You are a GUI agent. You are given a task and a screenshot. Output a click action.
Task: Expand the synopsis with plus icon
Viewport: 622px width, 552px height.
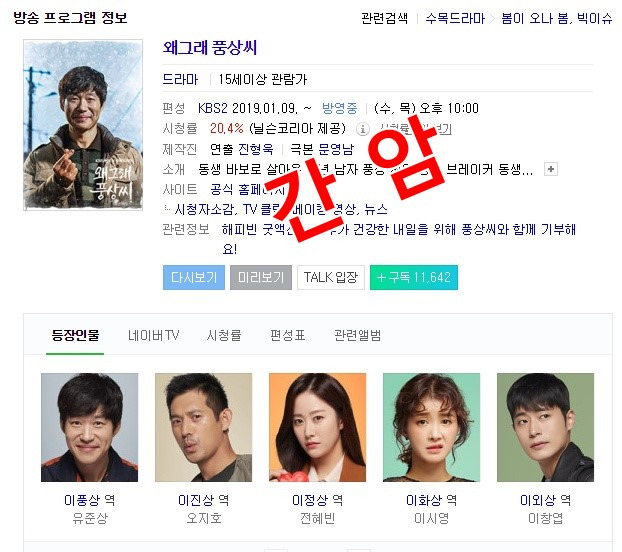pos(551,169)
